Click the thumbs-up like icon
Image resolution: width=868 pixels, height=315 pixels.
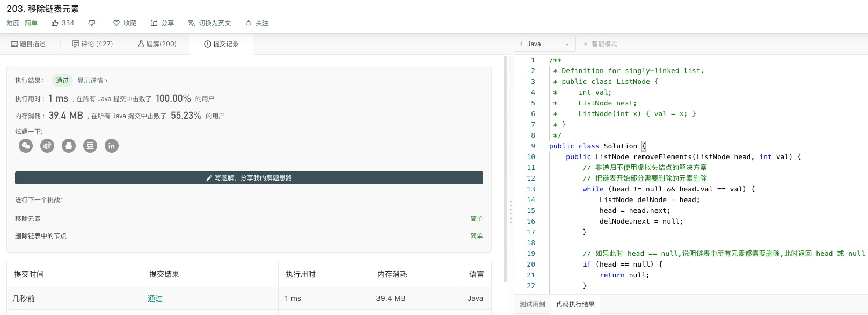click(x=55, y=23)
